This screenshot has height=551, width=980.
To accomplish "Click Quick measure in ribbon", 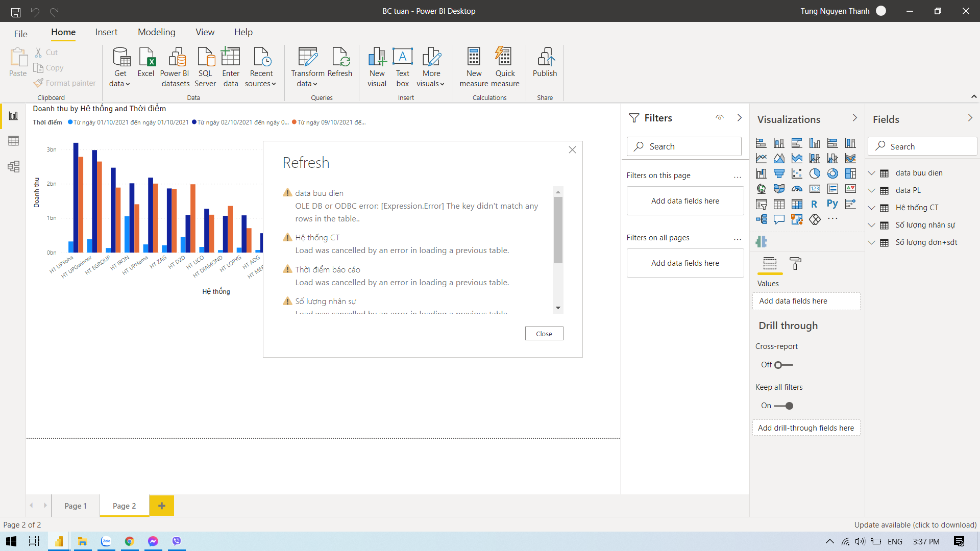I will pos(505,67).
